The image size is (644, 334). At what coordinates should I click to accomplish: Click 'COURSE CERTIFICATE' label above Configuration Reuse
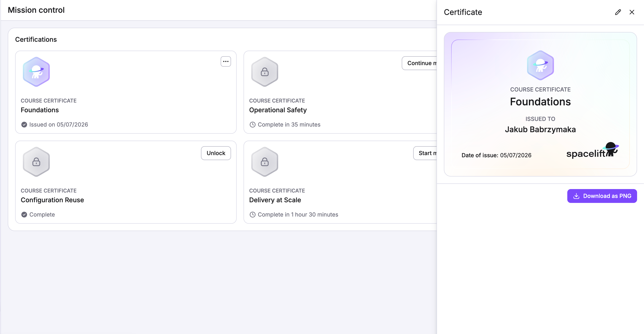tap(48, 191)
